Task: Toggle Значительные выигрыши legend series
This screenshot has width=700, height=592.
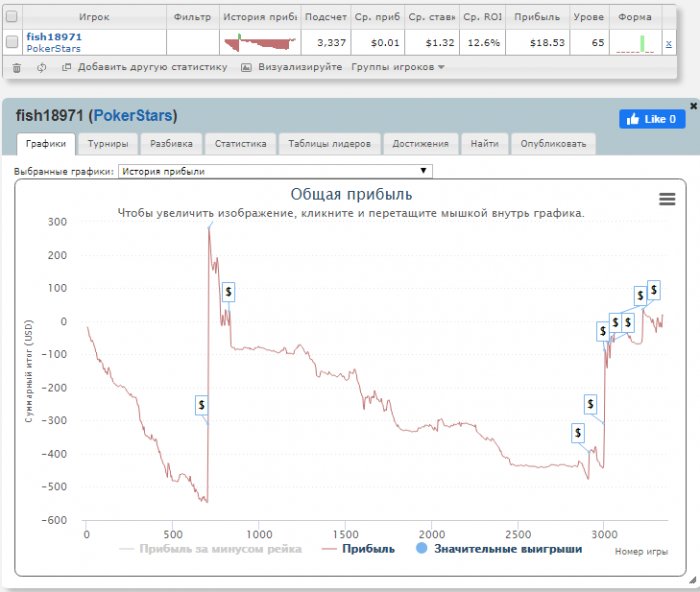Action: point(499,549)
